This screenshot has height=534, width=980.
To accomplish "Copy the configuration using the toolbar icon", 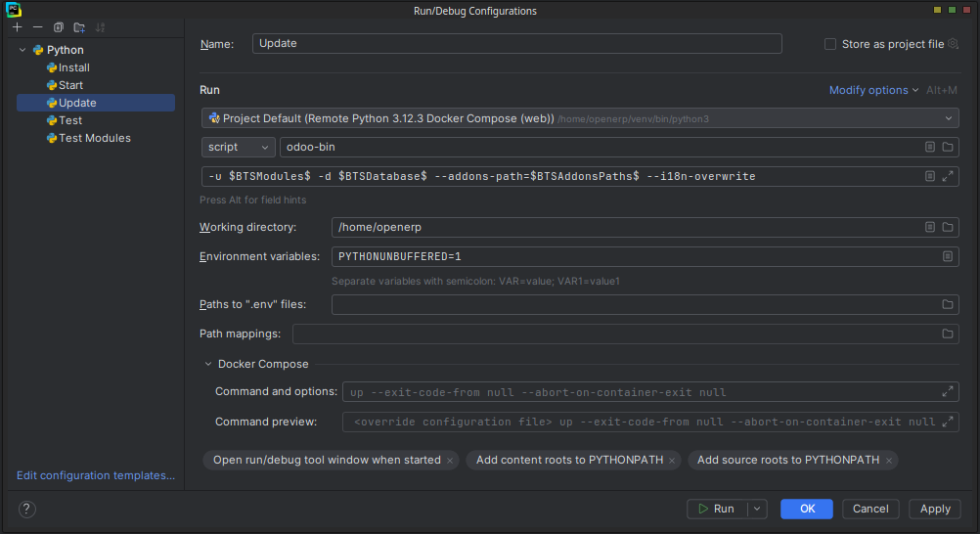I will [58, 26].
